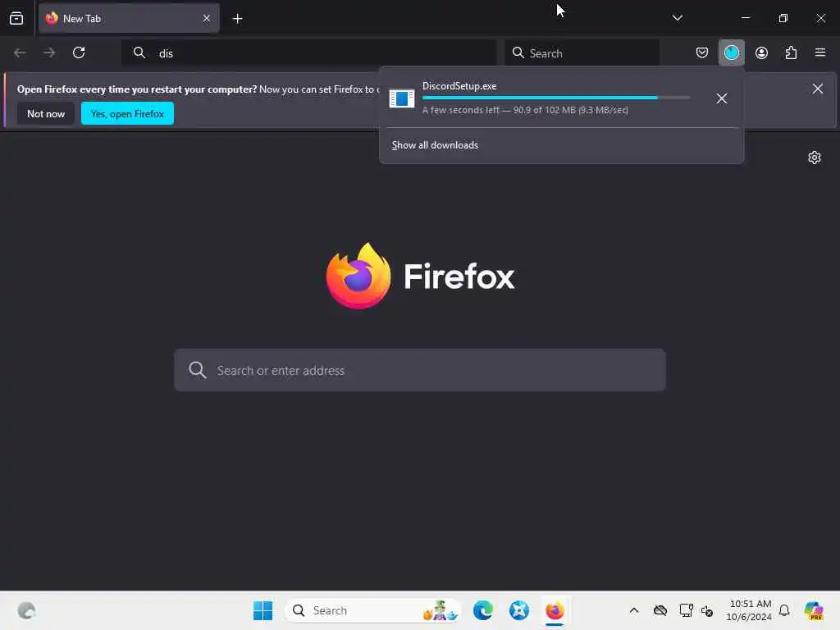Open a new tab with plus button
This screenshot has height=630, width=840.
(237, 19)
